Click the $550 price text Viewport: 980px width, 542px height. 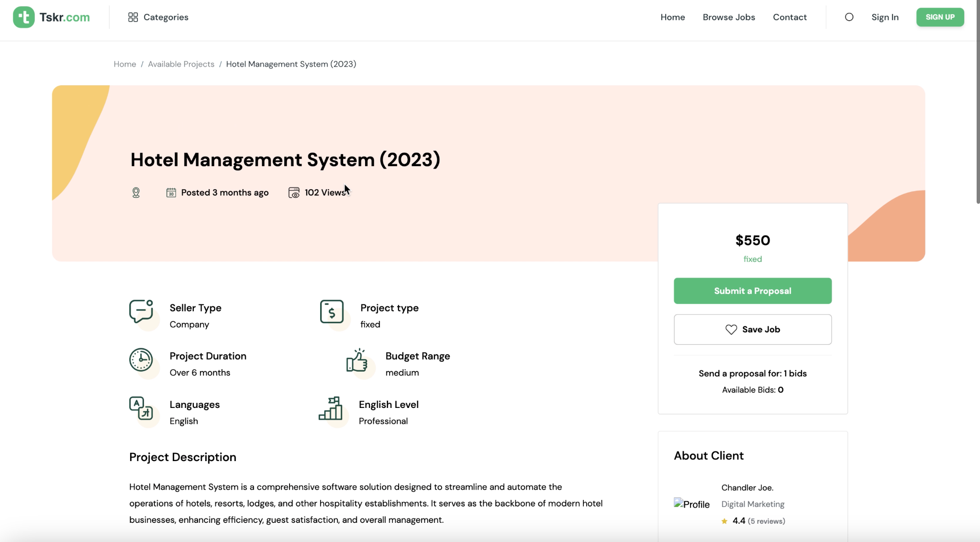coord(753,240)
